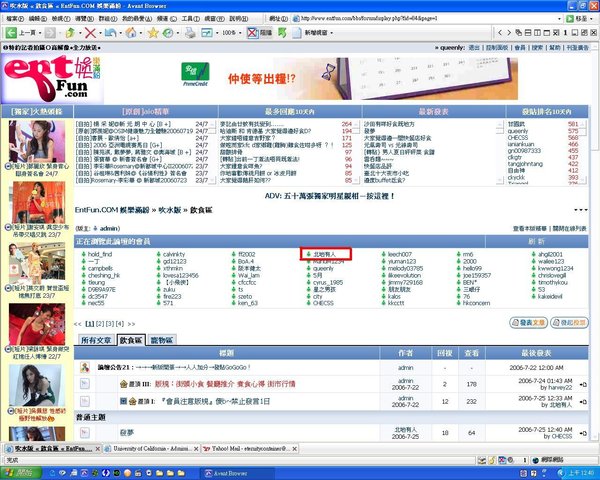The image size is (600, 480).
Task: Switch to previous tab with < arrow
Action: (499, 33)
